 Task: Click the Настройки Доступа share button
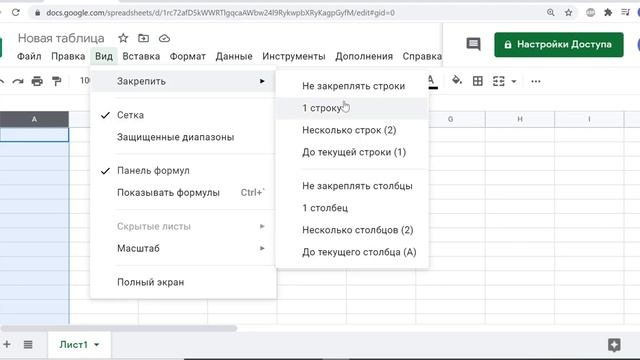point(559,44)
